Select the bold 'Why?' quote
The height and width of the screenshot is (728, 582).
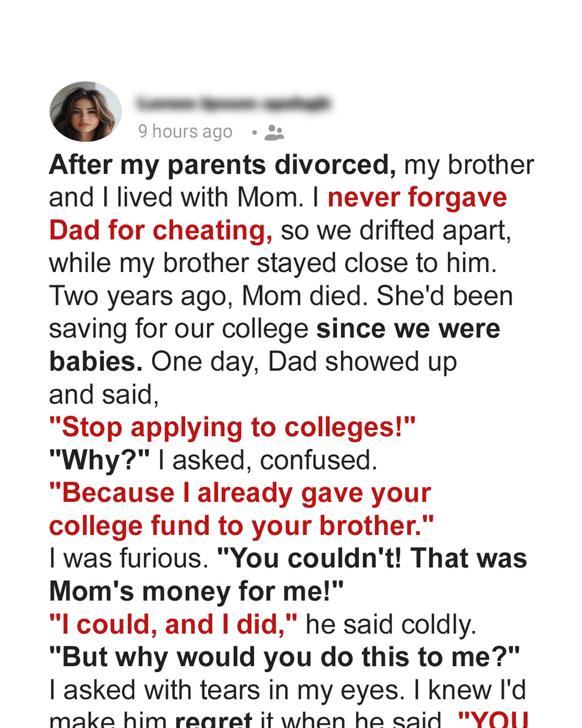(100, 461)
